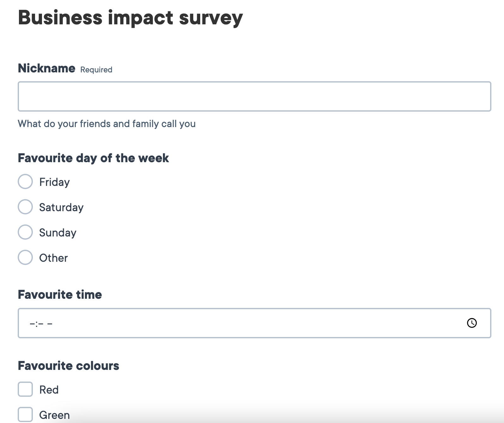
Task: Choose the Saturday radio circle
Action: coord(25,207)
